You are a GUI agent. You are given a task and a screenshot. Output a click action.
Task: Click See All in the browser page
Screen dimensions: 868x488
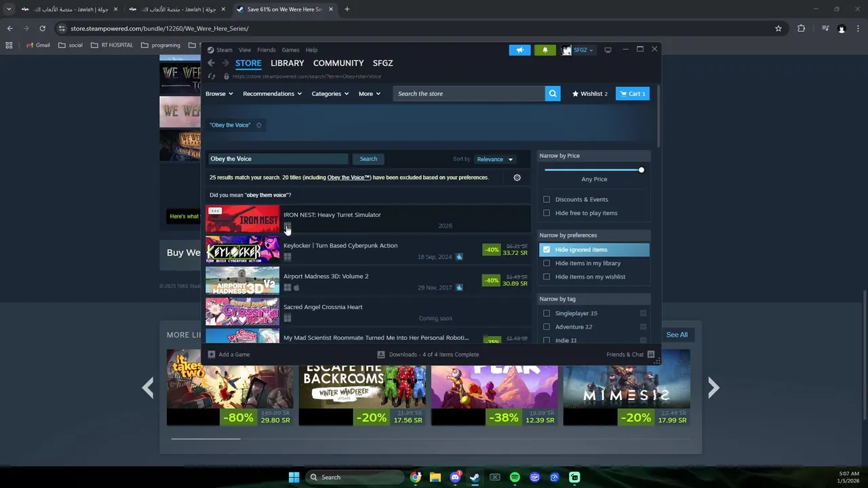point(677,335)
